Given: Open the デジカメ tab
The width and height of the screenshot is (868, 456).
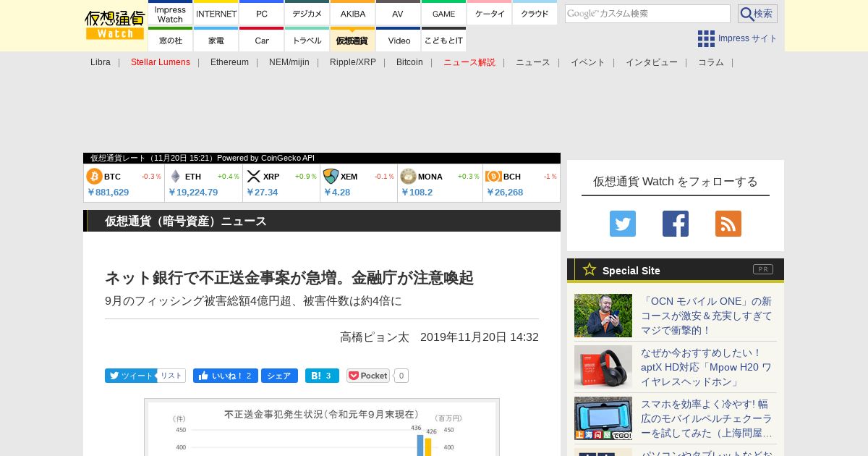Looking at the screenshot, I should click(307, 14).
